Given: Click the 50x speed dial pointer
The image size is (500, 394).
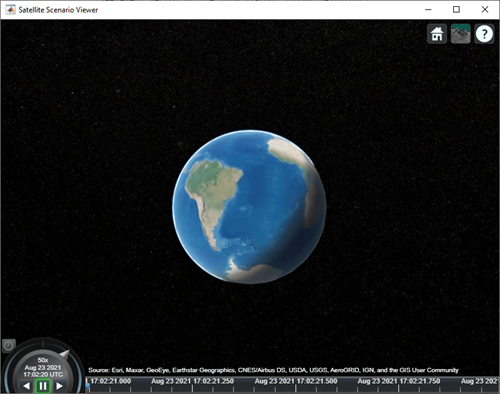Looking at the screenshot, I should pyautogui.click(x=64, y=354).
